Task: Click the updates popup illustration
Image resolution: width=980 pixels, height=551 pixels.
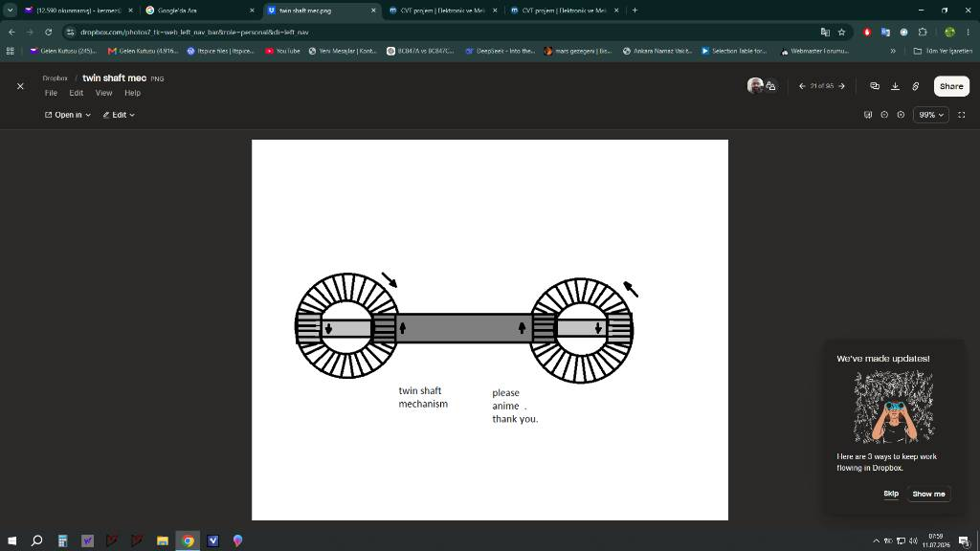Action: click(894, 407)
